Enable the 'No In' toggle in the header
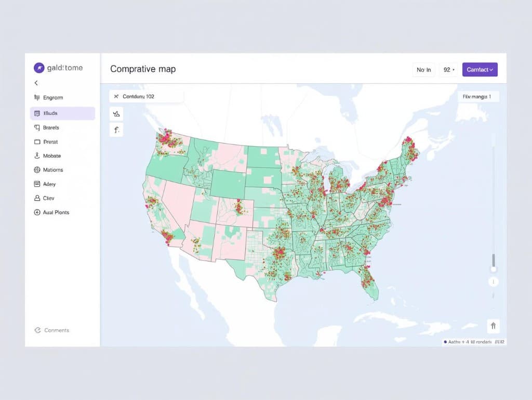This screenshot has height=400, width=532. click(x=423, y=70)
